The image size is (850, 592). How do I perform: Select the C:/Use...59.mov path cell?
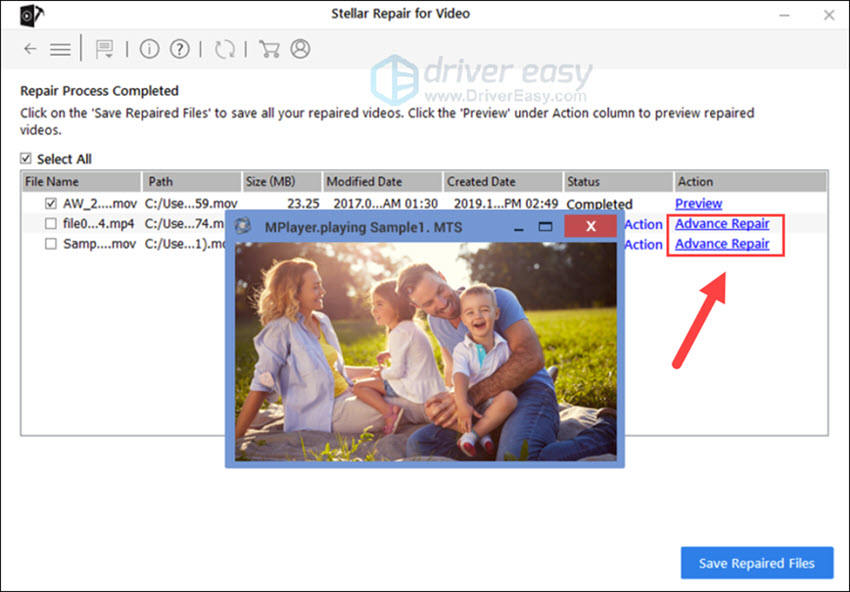tap(191, 204)
